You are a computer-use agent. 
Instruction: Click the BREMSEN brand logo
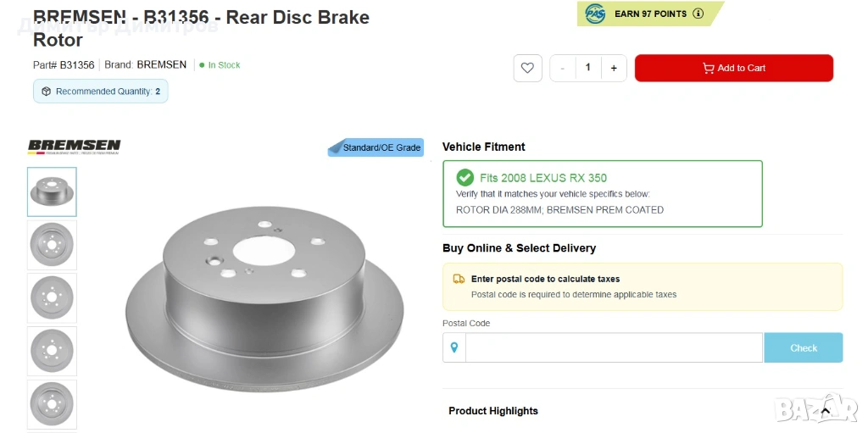[75, 147]
